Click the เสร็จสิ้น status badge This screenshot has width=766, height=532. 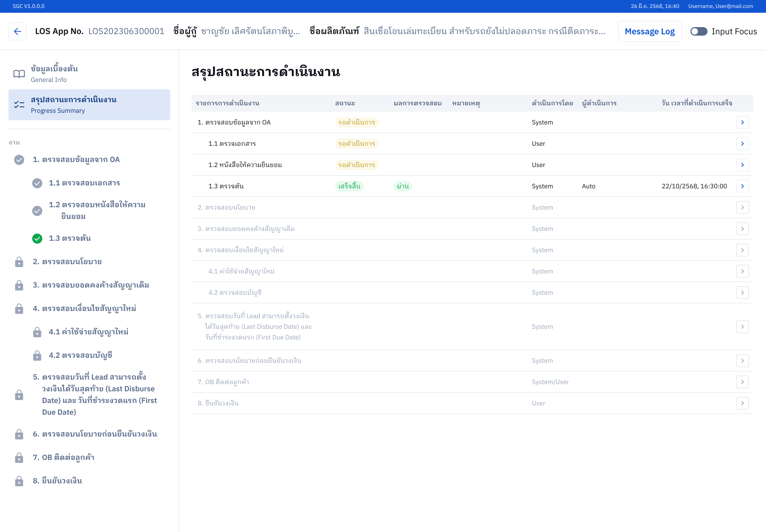click(x=349, y=186)
